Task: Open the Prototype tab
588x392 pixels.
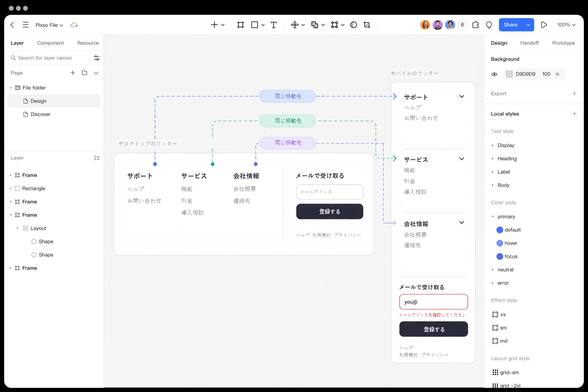Action: click(x=563, y=43)
